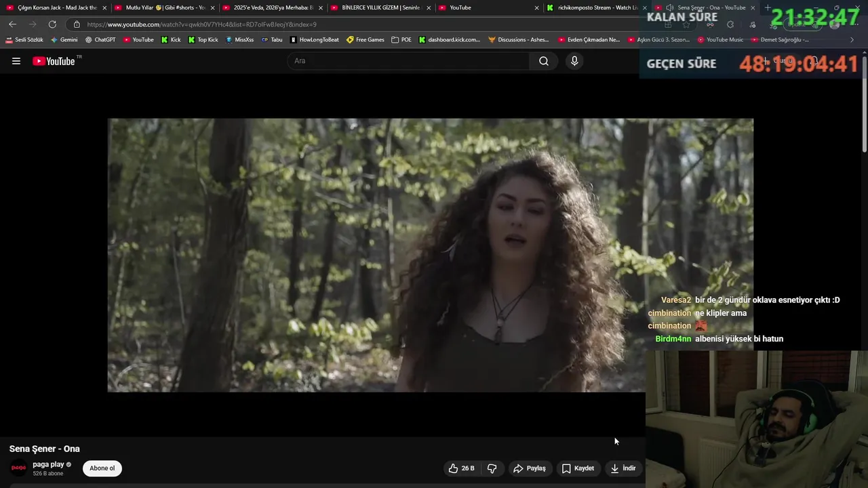This screenshot has height=488, width=868.
Task: View site info via the lock icon
Action: pos(77,24)
